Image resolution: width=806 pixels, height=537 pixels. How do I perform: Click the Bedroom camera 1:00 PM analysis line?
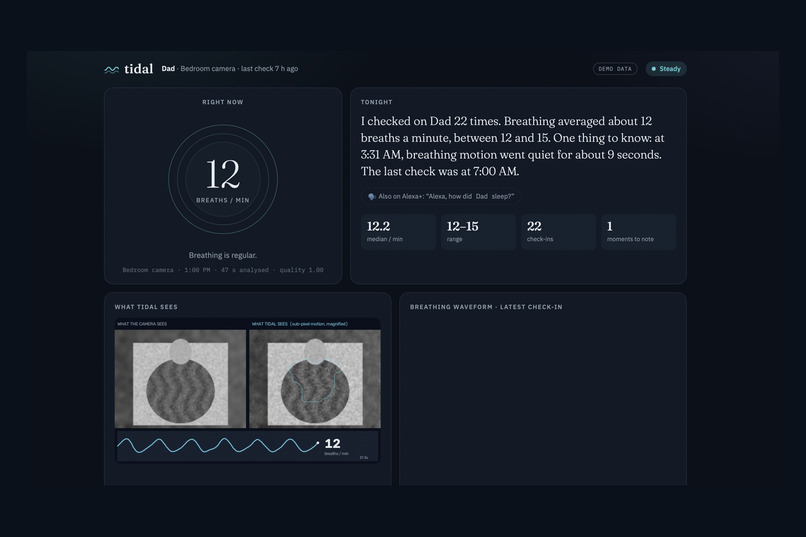pos(223,270)
